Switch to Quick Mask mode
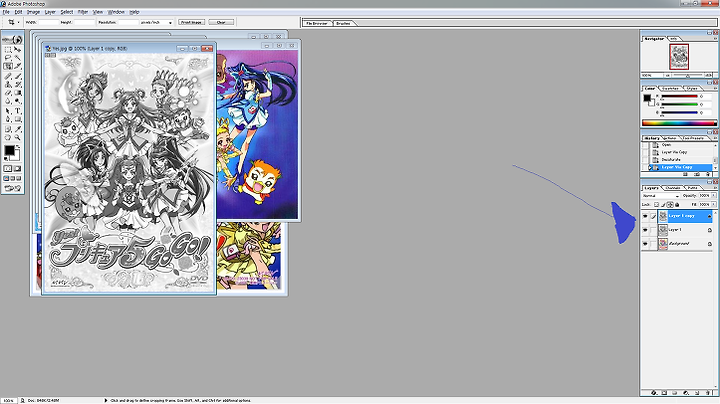The image size is (720, 404). coord(17,168)
